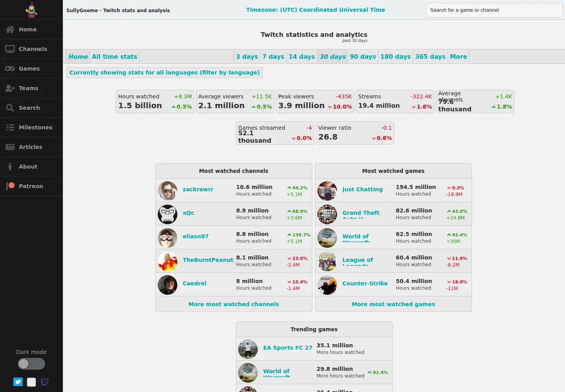Open the email envelope icon
Screen dimensions: 565x392
[x=31, y=382]
